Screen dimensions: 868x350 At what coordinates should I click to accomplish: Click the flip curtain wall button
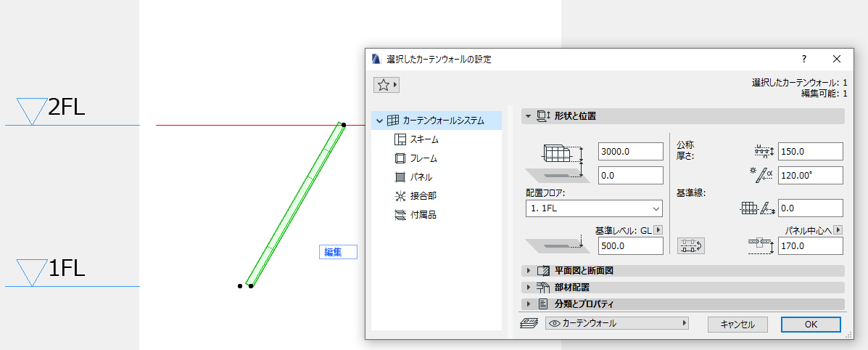tap(691, 245)
